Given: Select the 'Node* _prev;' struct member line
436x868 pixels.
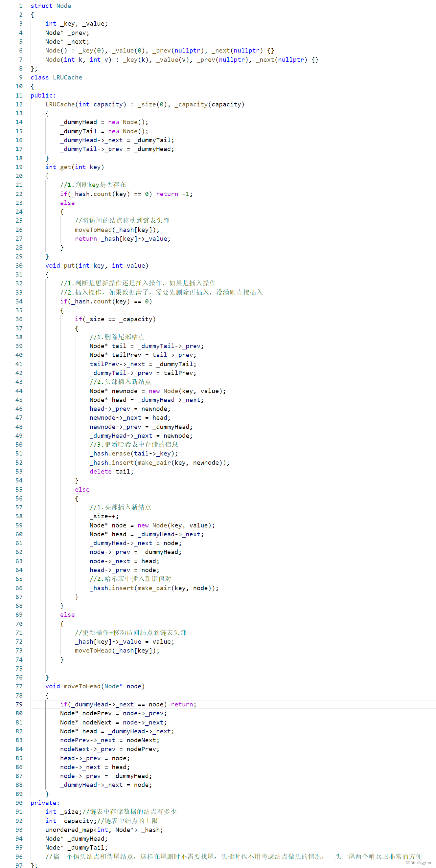Looking at the screenshot, I should [67, 33].
